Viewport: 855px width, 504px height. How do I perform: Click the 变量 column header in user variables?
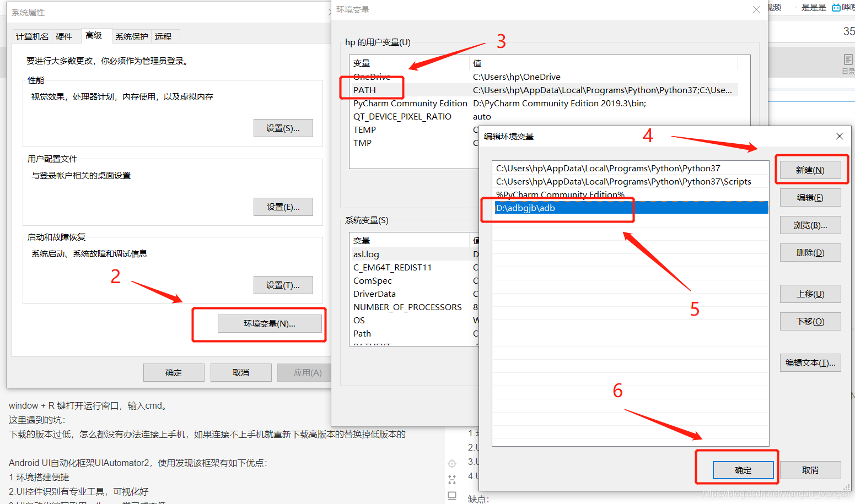(409, 63)
